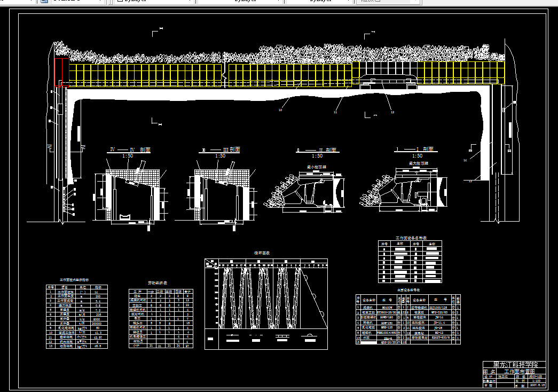Click the 劳动组织表 table title

pyautogui.click(x=158, y=283)
